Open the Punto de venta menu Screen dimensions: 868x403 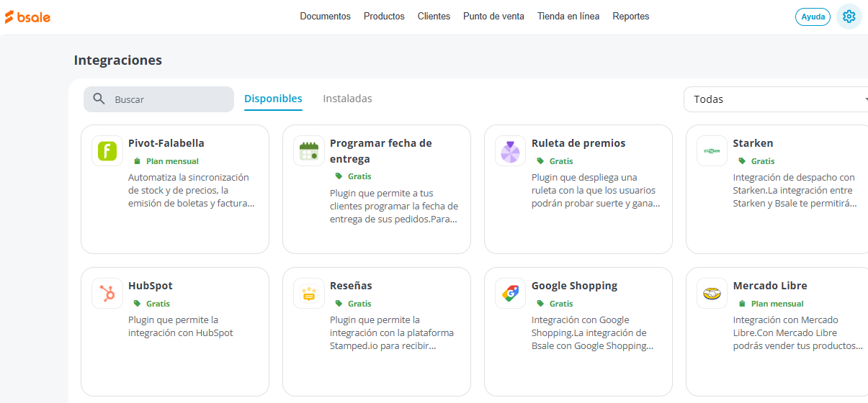click(x=493, y=17)
